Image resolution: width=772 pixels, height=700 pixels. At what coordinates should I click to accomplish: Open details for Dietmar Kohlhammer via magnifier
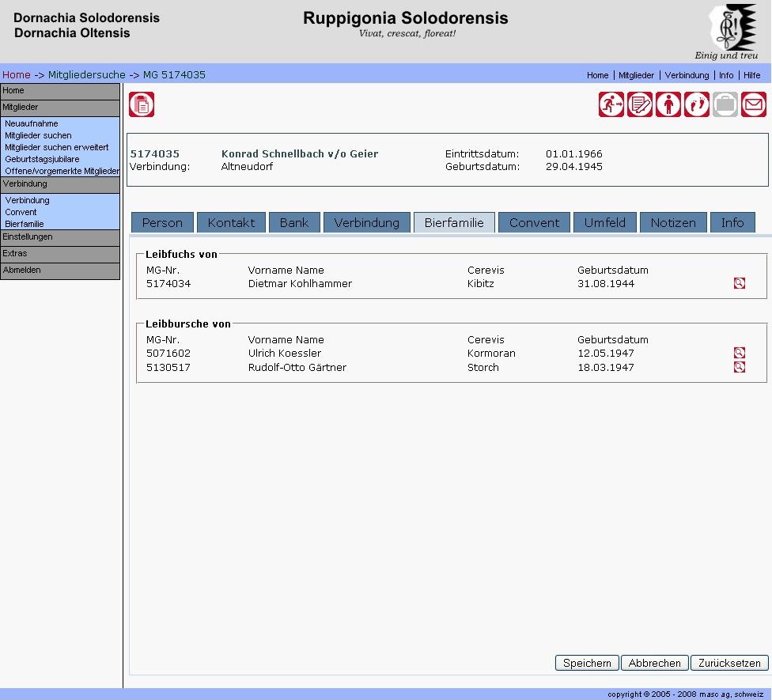(x=739, y=283)
